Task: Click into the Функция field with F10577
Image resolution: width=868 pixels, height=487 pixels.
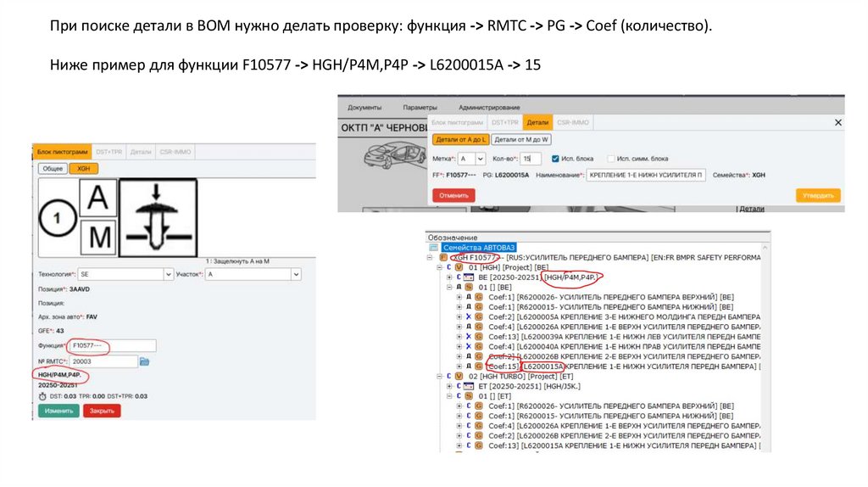Action: [111, 345]
